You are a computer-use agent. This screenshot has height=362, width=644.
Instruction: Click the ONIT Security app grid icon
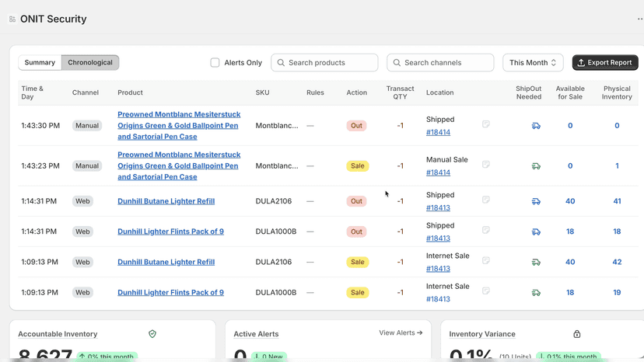(x=12, y=19)
